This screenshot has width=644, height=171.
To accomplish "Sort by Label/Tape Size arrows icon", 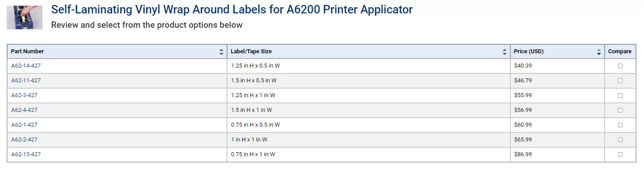I will tap(505, 52).
